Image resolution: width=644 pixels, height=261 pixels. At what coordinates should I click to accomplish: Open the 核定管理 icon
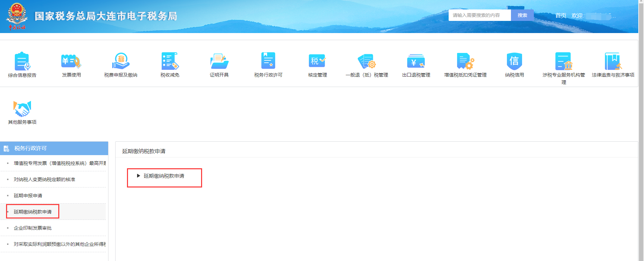tap(317, 61)
